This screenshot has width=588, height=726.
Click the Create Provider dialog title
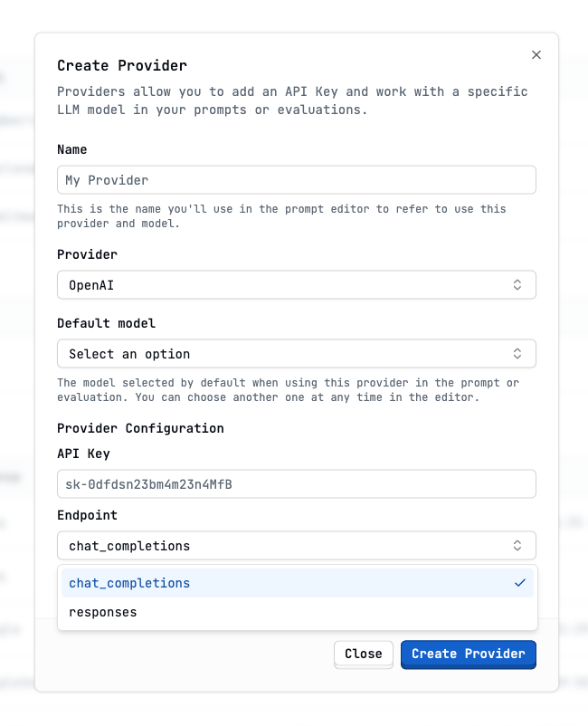tap(121, 65)
